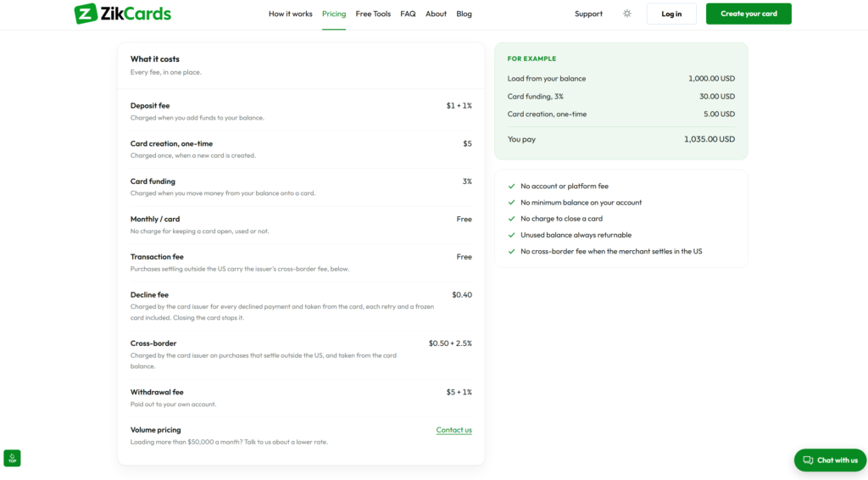Click the check icon beside No charge to close a card
Viewport: 868px width, 480px height.
(x=511, y=218)
